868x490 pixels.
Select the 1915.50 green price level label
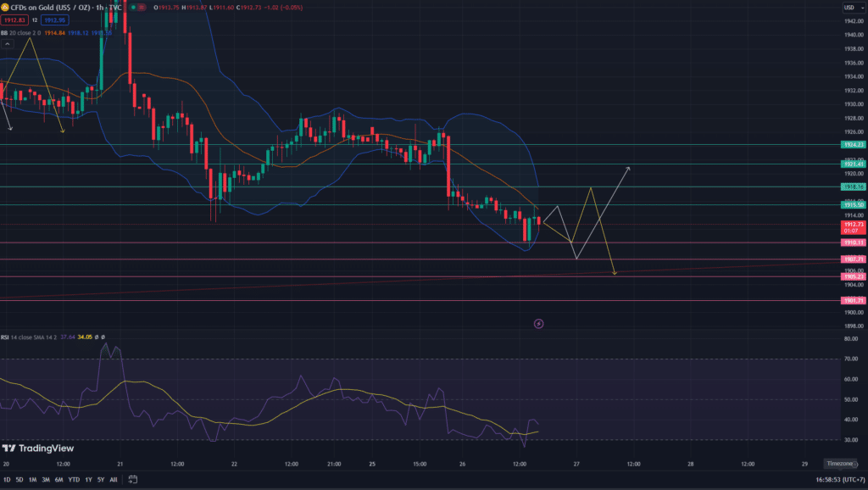(x=853, y=205)
